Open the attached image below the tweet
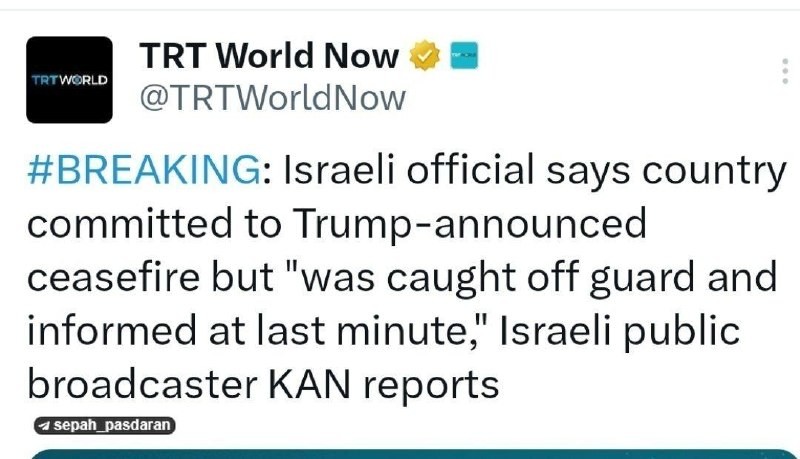Viewport: 800px width, 459px height. pyautogui.click(x=400, y=453)
